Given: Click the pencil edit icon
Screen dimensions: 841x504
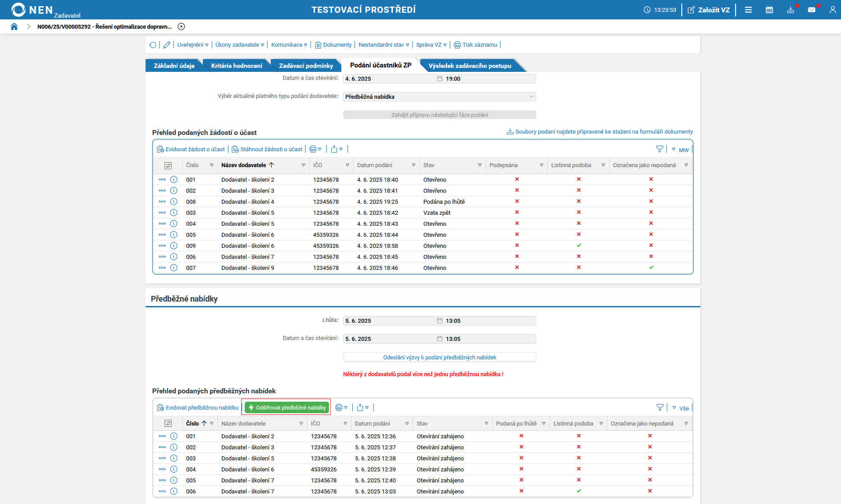Looking at the screenshot, I should tap(167, 45).
